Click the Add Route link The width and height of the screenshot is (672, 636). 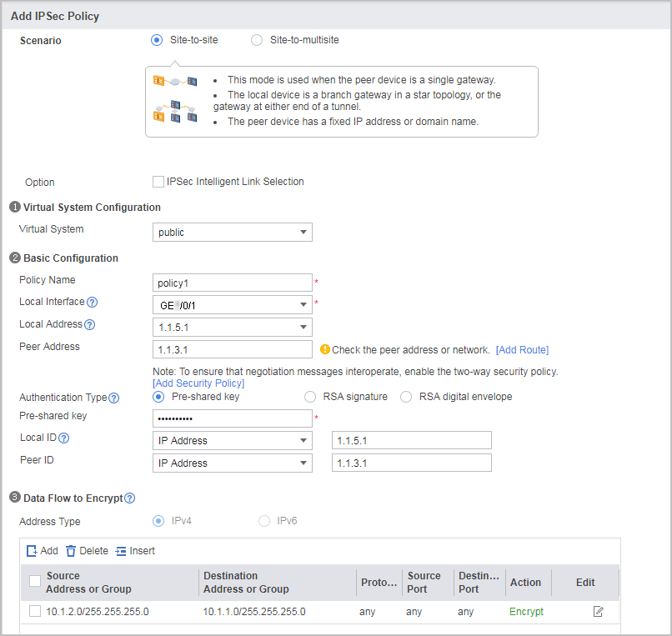[522, 350]
